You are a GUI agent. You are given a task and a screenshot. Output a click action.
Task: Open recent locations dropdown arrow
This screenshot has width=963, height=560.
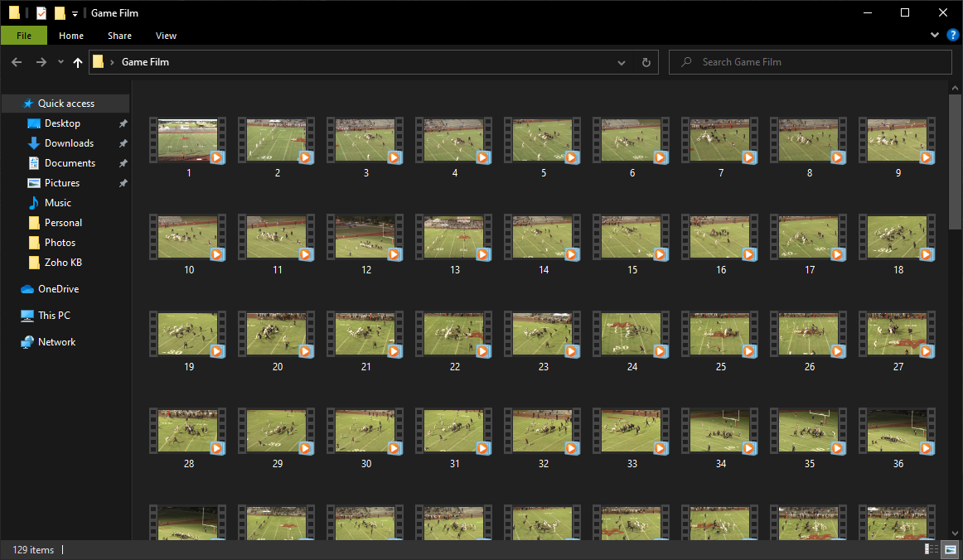pyautogui.click(x=60, y=62)
